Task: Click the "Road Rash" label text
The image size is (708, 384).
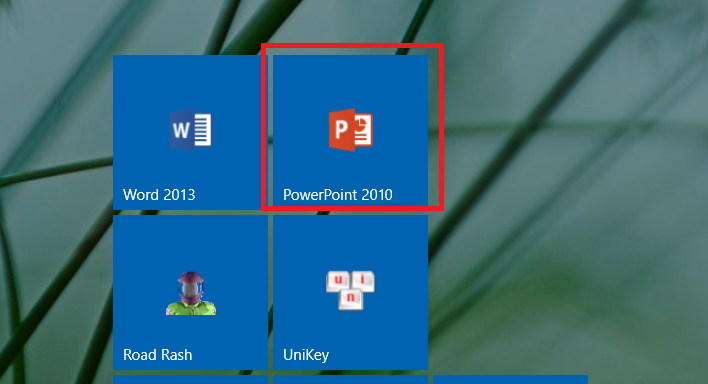Action: (158, 355)
